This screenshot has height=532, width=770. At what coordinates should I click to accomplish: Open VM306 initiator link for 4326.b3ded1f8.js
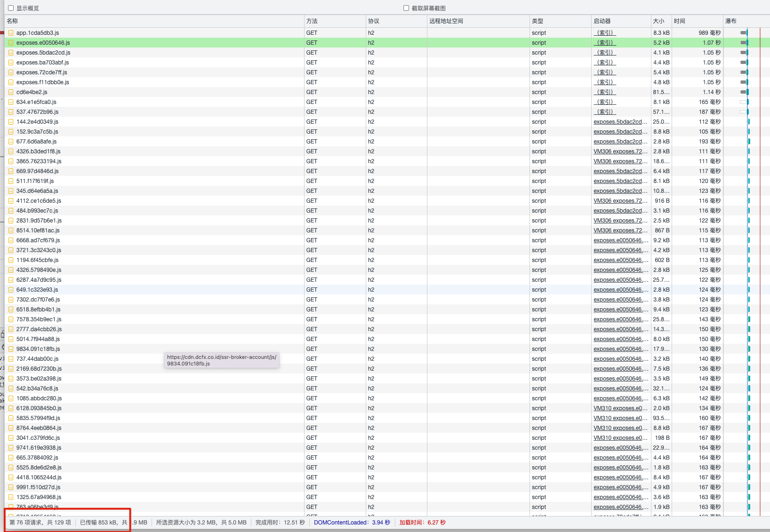coord(621,151)
